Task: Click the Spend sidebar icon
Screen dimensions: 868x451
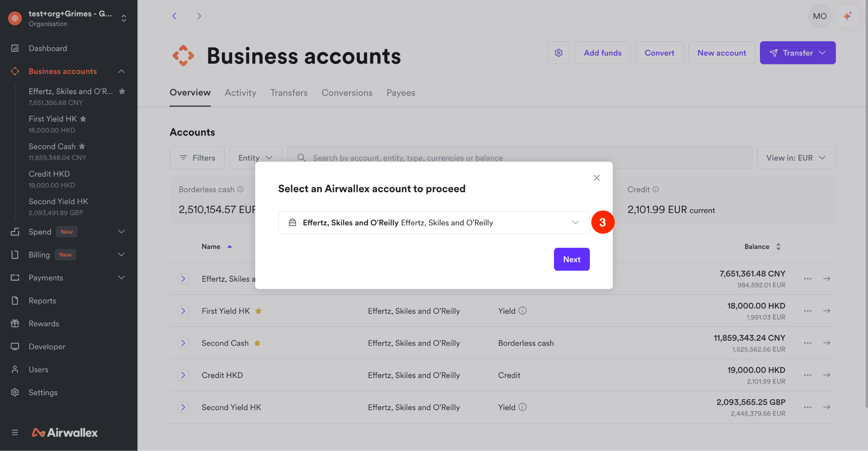Action: point(15,232)
